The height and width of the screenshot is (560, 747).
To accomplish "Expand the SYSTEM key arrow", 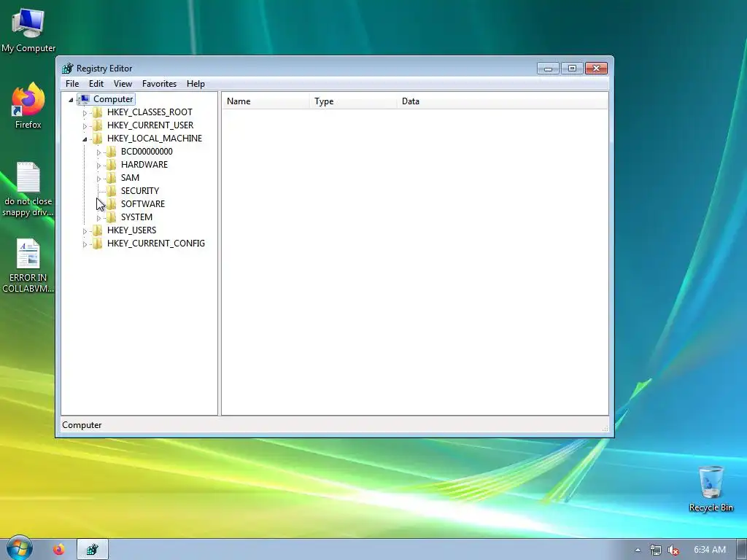I will pyautogui.click(x=98, y=218).
